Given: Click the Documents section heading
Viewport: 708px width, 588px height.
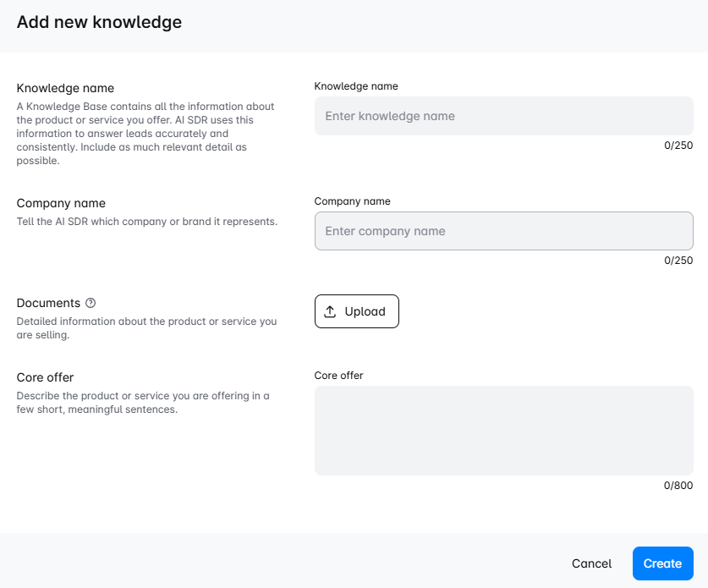Looking at the screenshot, I should (48, 303).
